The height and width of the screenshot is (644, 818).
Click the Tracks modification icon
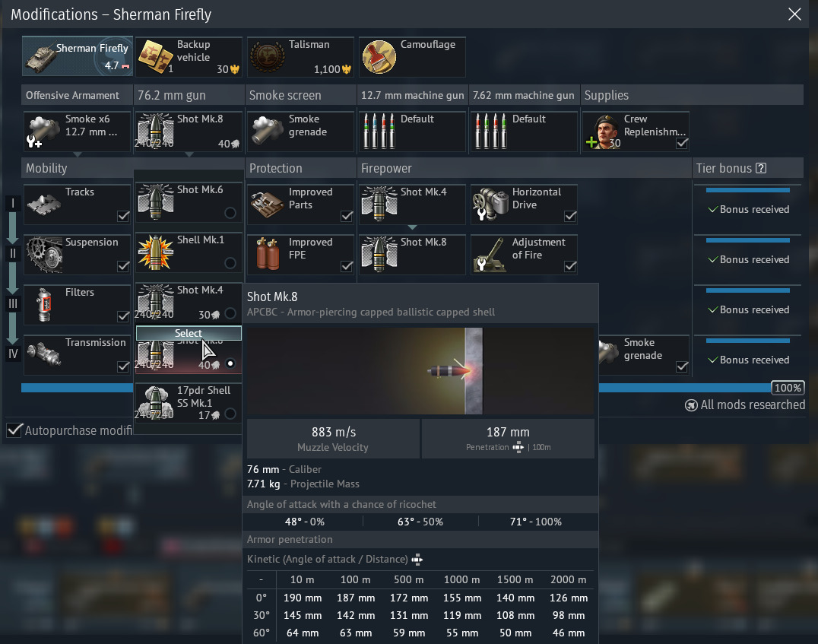tap(43, 205)
